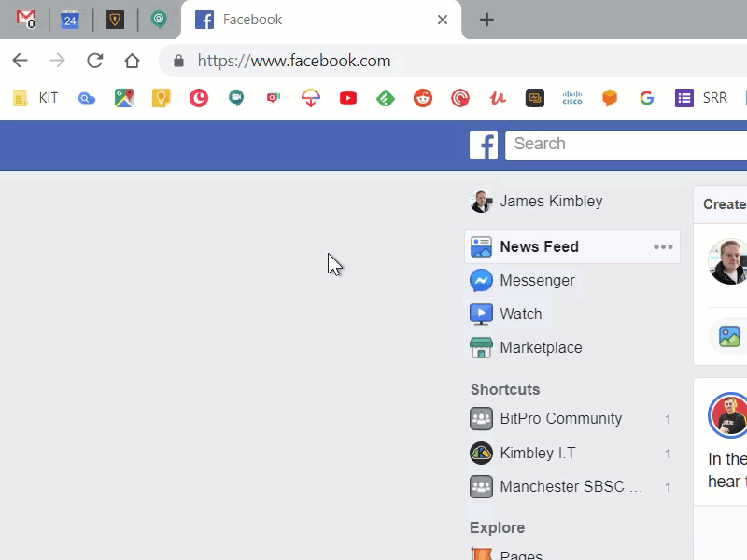The height and width of the screenshot is (560, 747).
Task: Open the YouTube bookmark
Action: 348,98
